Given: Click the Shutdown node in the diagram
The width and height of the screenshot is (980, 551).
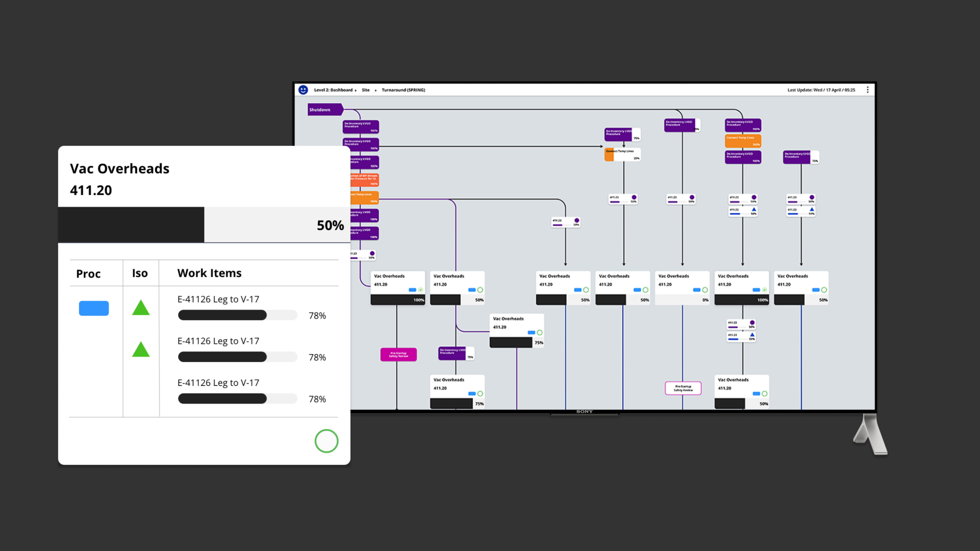Looking at the screenshot, I should [322, 110].
